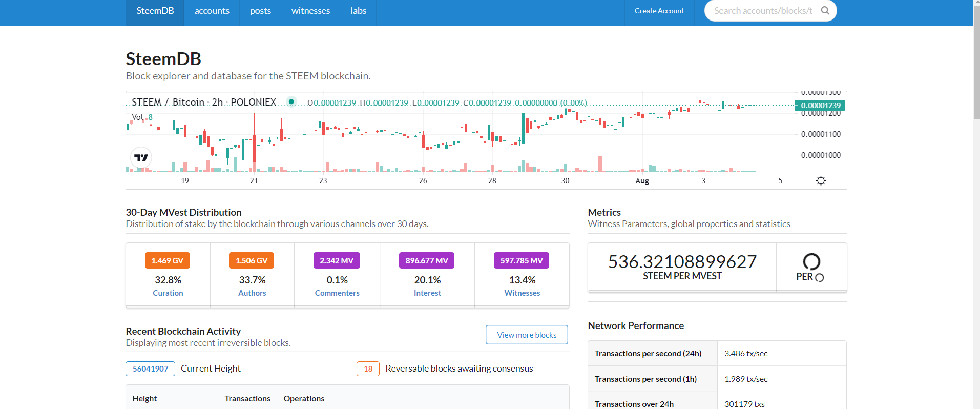The height and width of the screenshot is (409, 980).
Task: Click the Recent Blockchain Activity heading
Action: coord(183,331)
